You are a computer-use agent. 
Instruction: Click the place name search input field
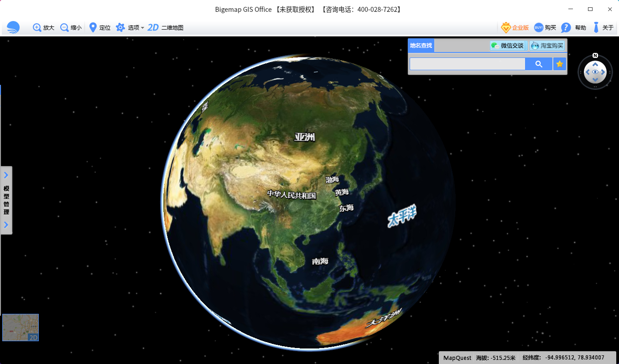pos(467,64)
